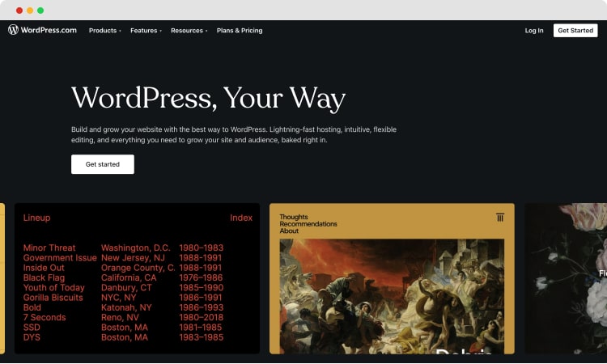Click the 'Katonah, NY' location text

126,307
